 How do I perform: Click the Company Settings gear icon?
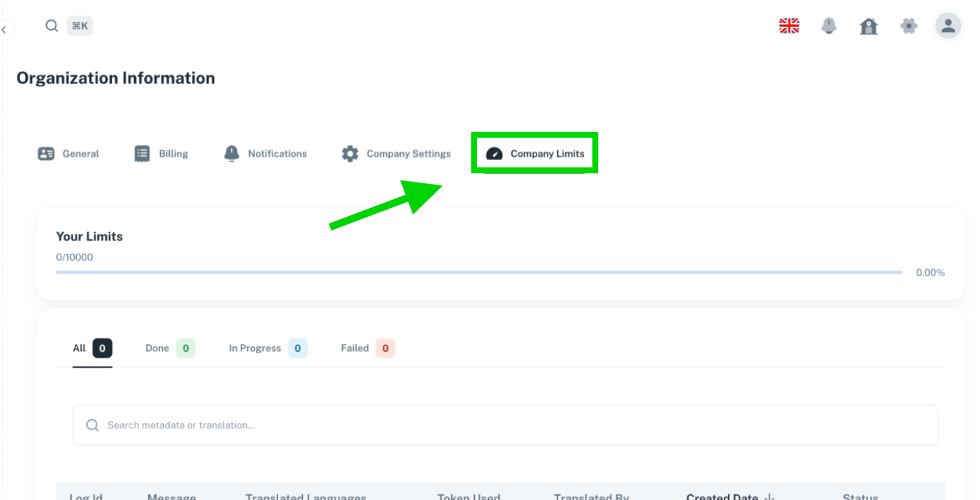click(x=350, y=154)
